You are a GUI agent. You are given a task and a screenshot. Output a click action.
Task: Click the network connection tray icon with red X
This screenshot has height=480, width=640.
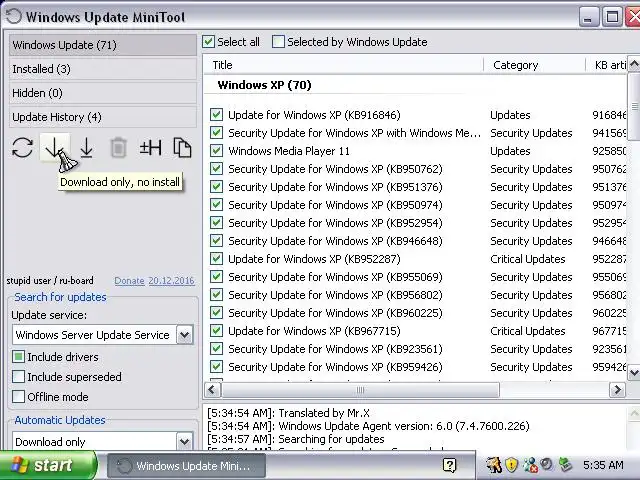pos(530,465)
